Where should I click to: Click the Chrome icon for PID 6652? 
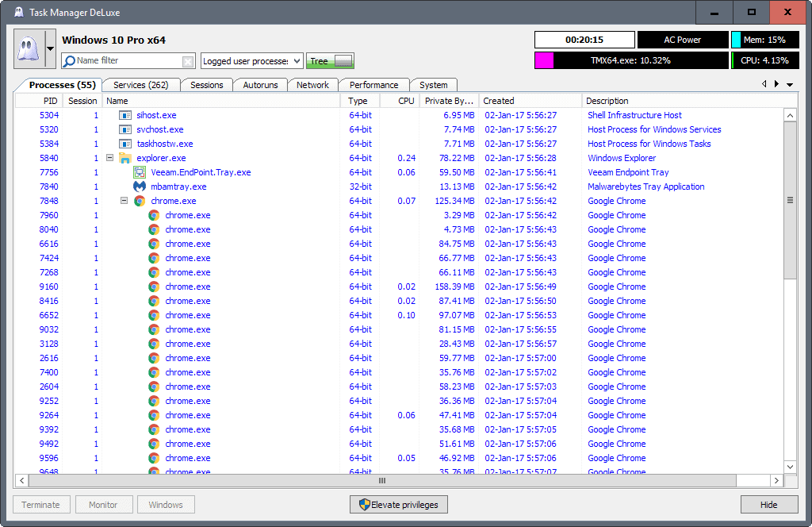click(154, 315)
